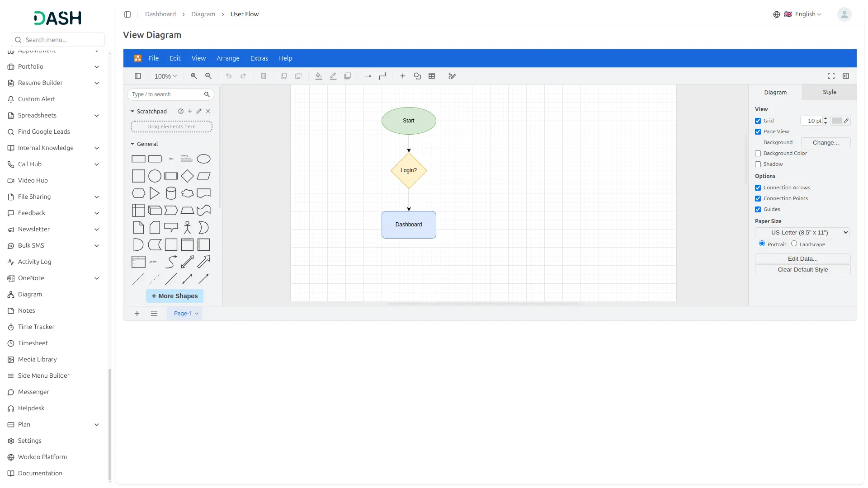The image size is (868, 488).
Task: Open the waypoints connector style icon
Action: point(382,76)
